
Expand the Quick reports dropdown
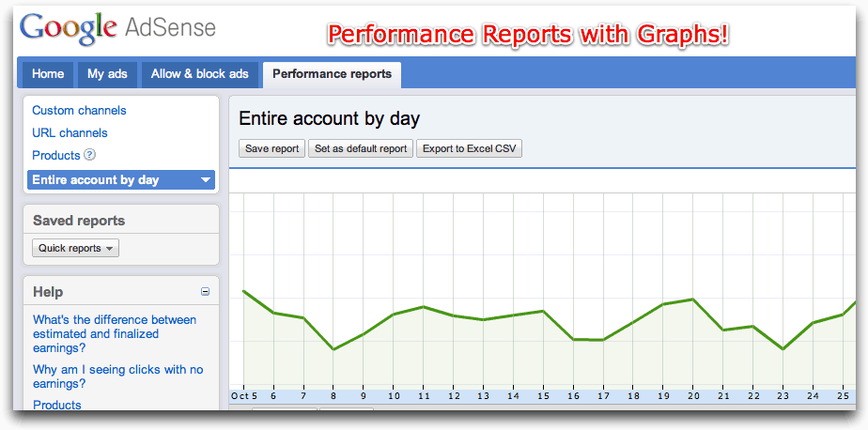[x=75, y=248]
